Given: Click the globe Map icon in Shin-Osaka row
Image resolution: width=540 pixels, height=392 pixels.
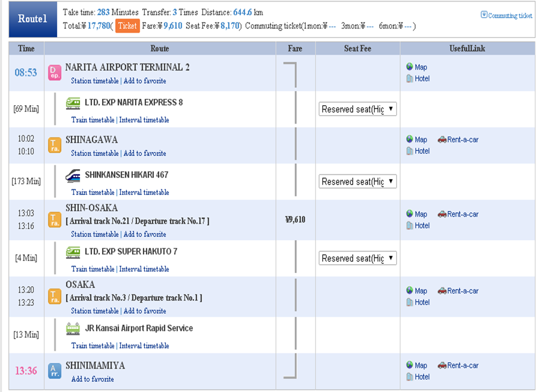Looking at the screenshot, I should 409,213.
